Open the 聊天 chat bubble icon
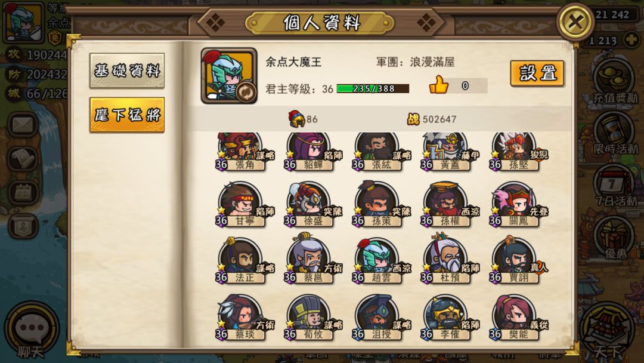The image size is (644, 363). point(32,329)
